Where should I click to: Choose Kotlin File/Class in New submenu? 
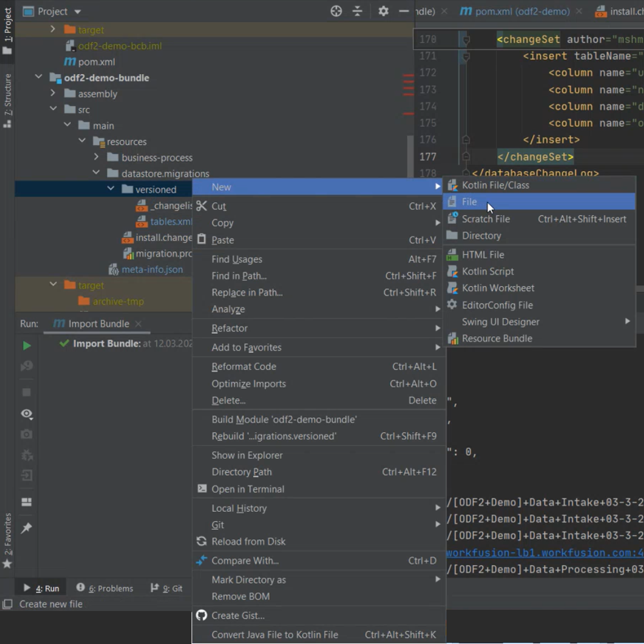[539, 185]
